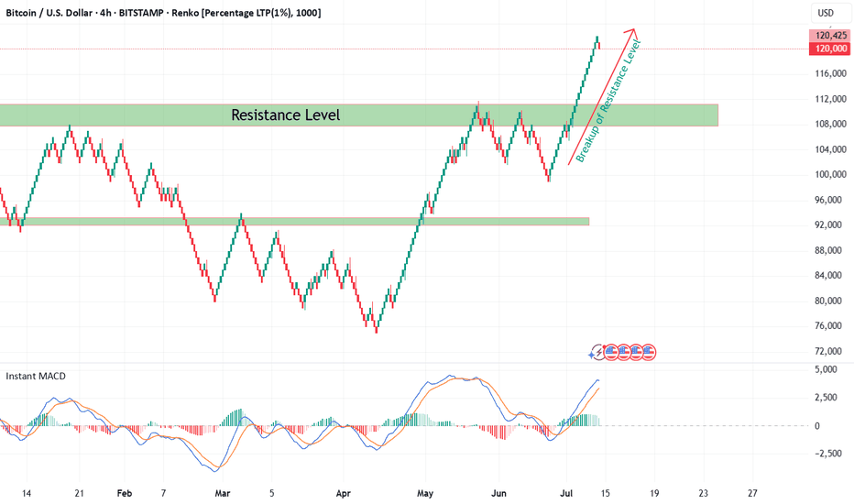This screenshot has width=854, height=504.
Task: Click the red 120,000 price label
Action: pyautogui.click(x=830, y=49)
